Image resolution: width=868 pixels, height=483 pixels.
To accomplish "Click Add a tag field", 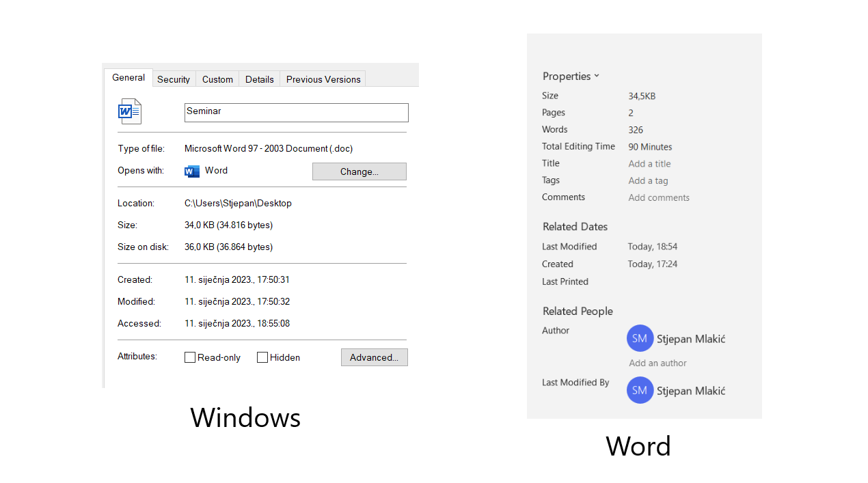I will pos(648,181).
